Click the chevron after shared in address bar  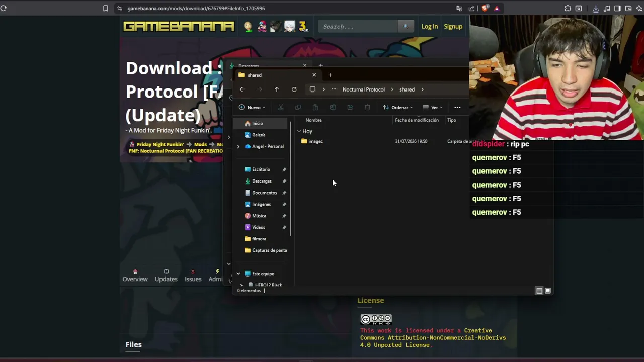coord(422,89)
